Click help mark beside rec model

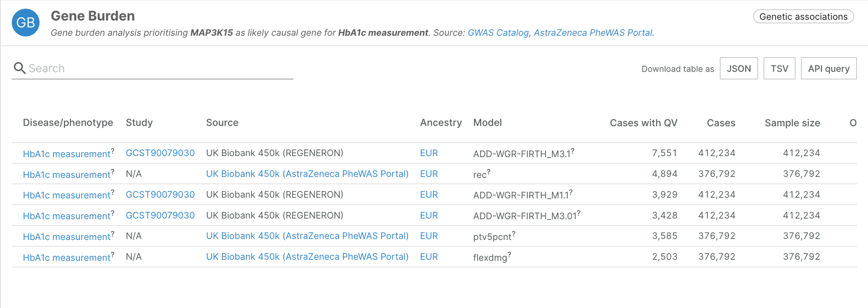point(489,171)
